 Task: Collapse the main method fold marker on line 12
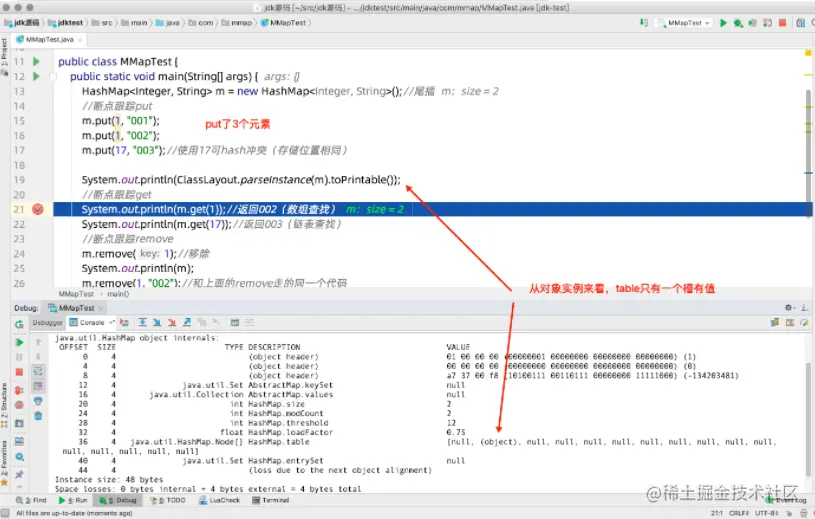pos(53,76)
